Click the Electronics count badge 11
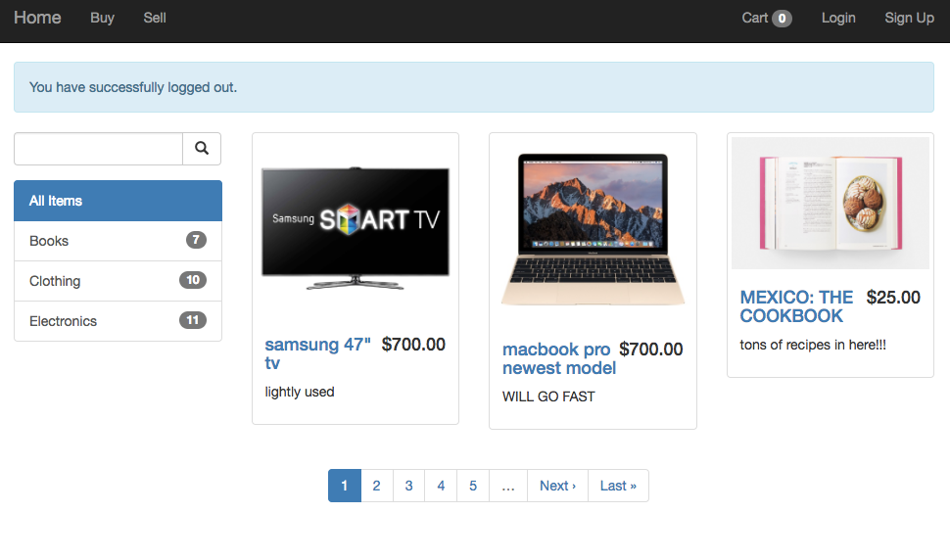The image size is (950, 560). 193,320
